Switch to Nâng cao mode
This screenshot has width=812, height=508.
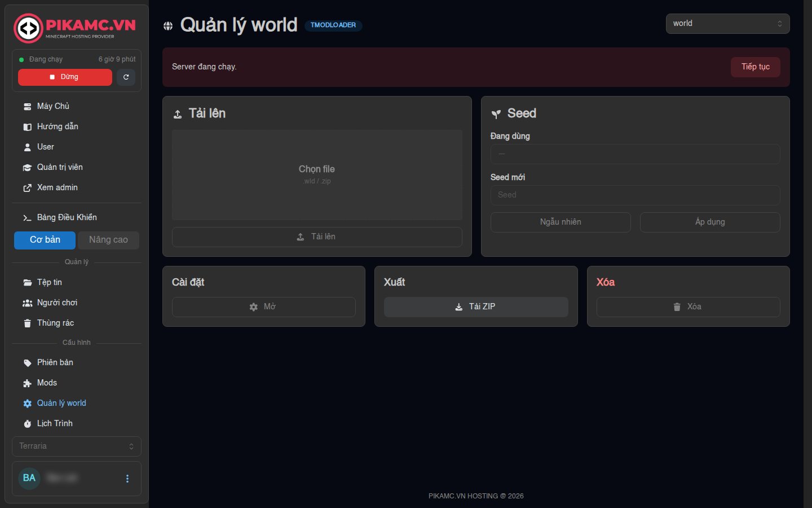108,240
